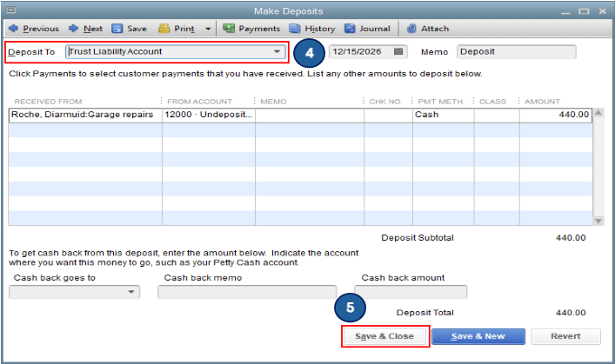Click the AMOUNT column header

[543, 102]
